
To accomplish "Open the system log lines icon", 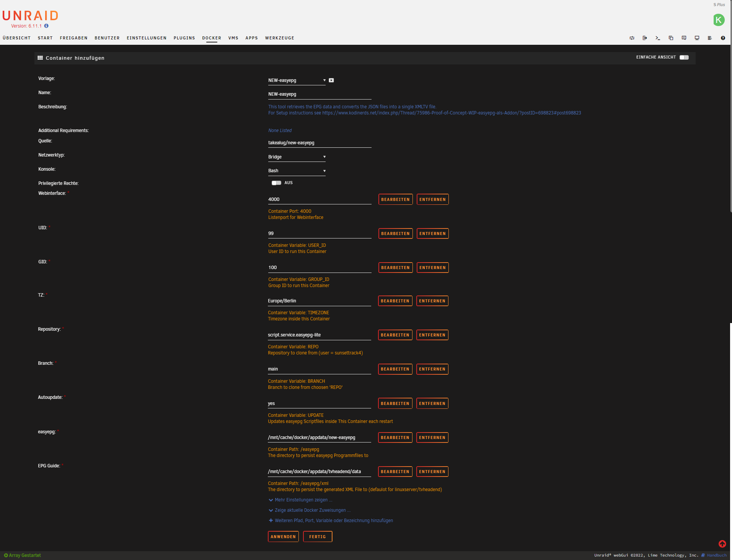I will click(710, 38).
